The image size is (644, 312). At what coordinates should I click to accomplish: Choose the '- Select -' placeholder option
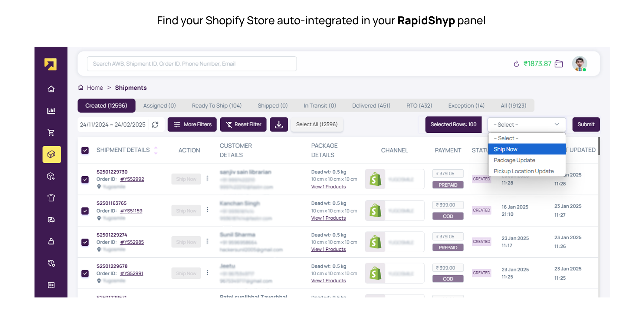pyautogui.click(x=527, y=138)
